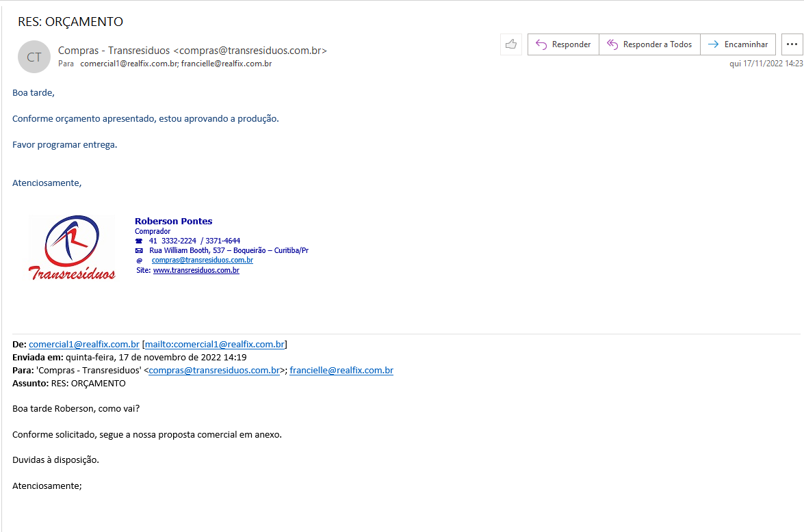Choose Responder a Todos

(x=649, y=44)
